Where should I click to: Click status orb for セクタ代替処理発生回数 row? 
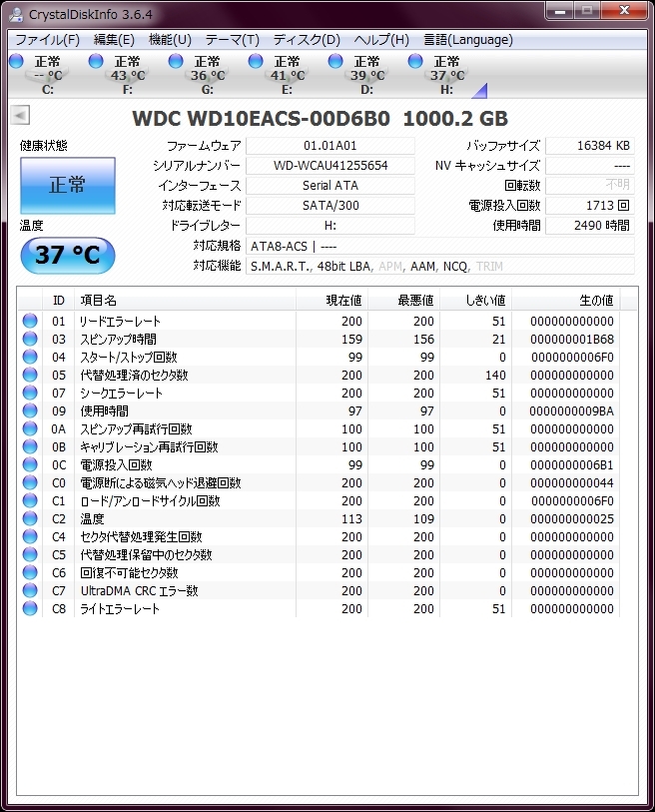point(30,536)
